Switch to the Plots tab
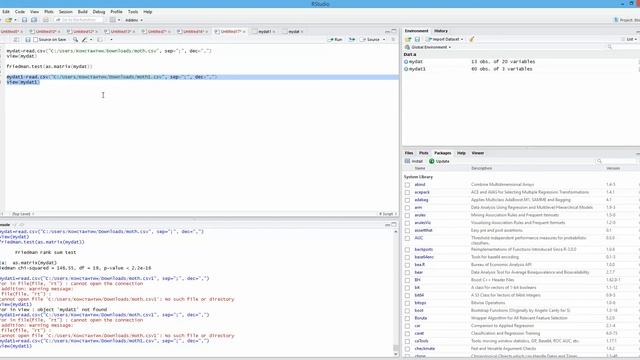The width and height of the screenshot is (640, 360). coord(424,153)
